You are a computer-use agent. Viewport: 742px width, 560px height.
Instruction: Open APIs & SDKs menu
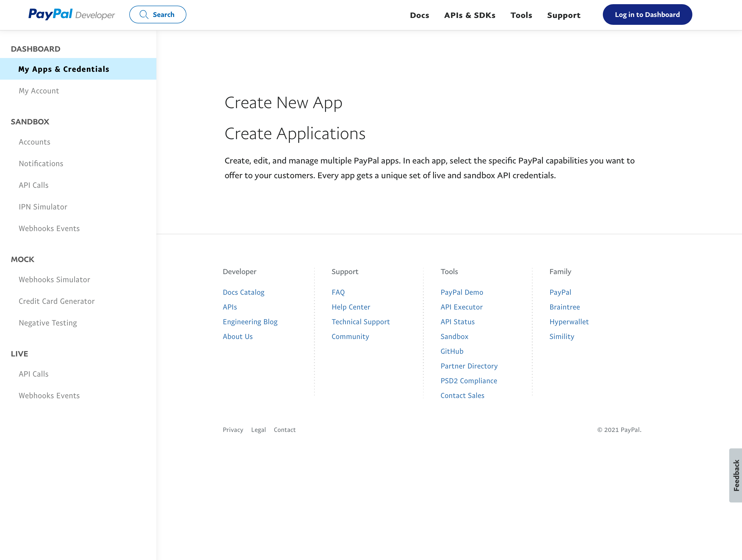470,15
